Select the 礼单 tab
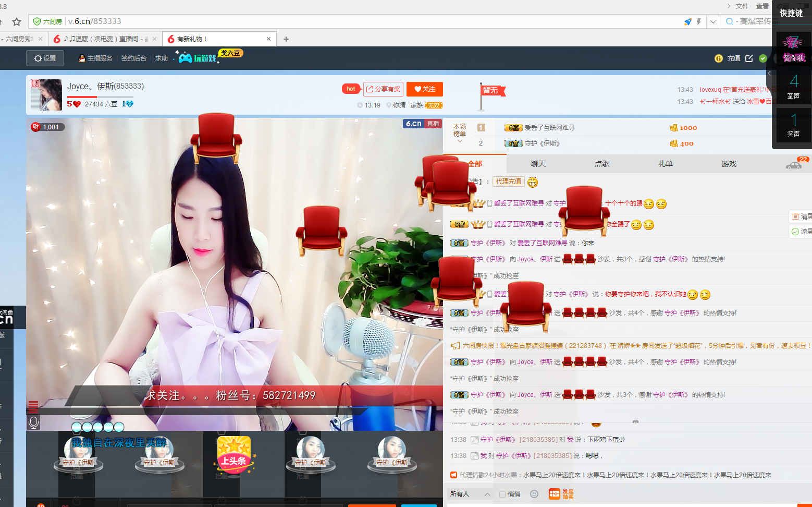The image size is (812, 507). point(666,164)
